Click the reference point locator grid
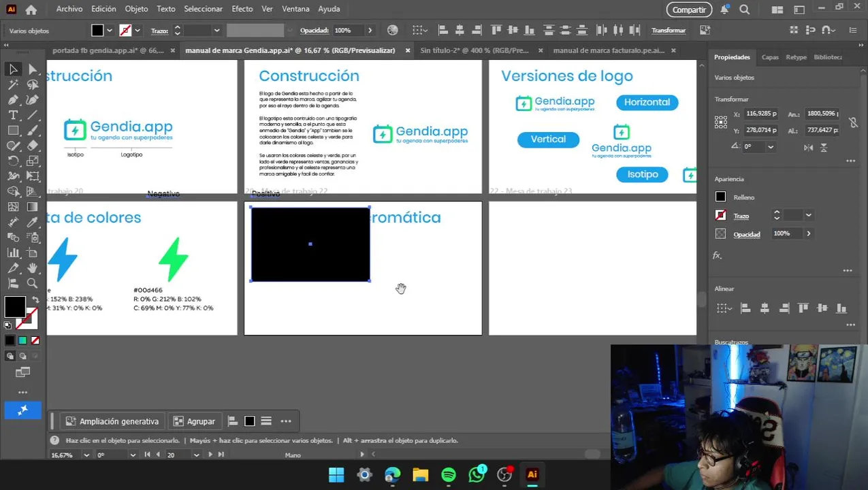The width and height of the screenshot is (868, 490). tap(721, 122)
